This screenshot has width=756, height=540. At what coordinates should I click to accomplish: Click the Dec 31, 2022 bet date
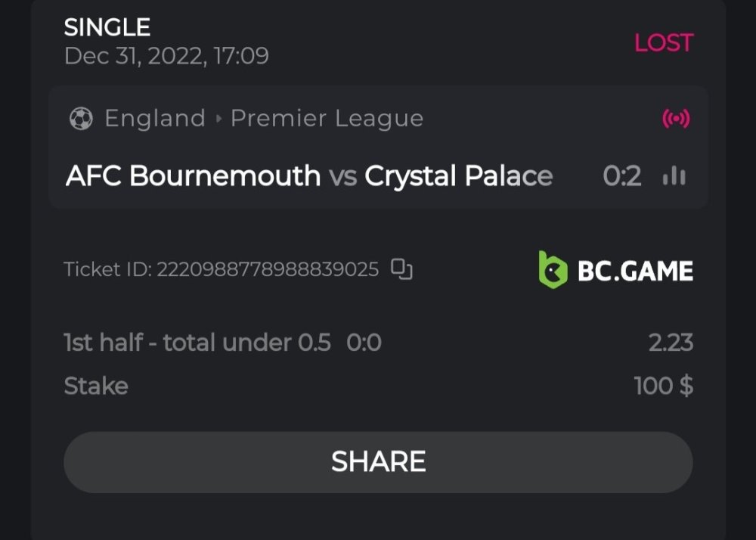pyautogui.click(x=166, y=57)
